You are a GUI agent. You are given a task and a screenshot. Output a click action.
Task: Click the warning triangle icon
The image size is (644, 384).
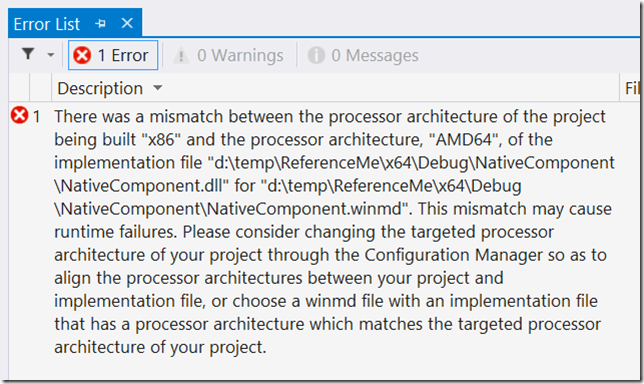coord(181,55)
